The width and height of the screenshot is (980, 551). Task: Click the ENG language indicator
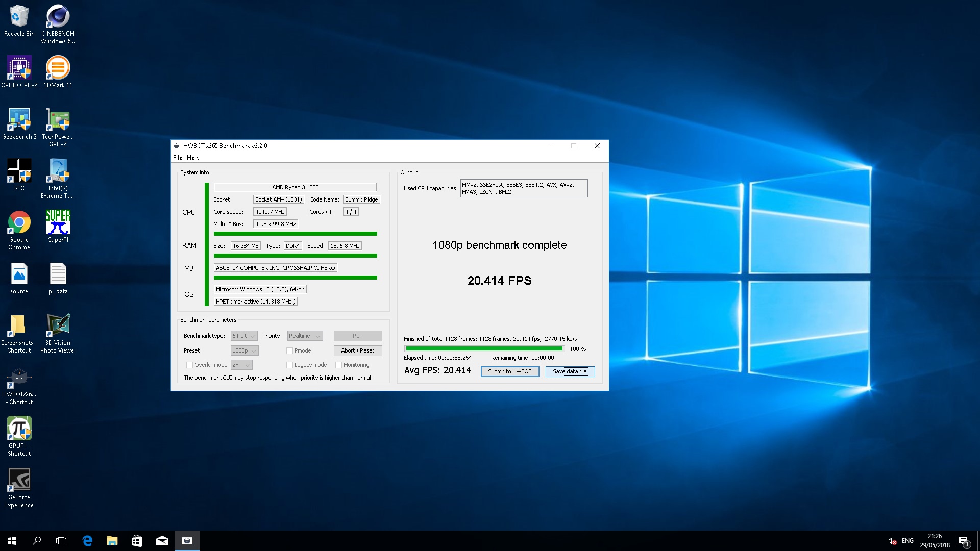click(x=908, y=541)
